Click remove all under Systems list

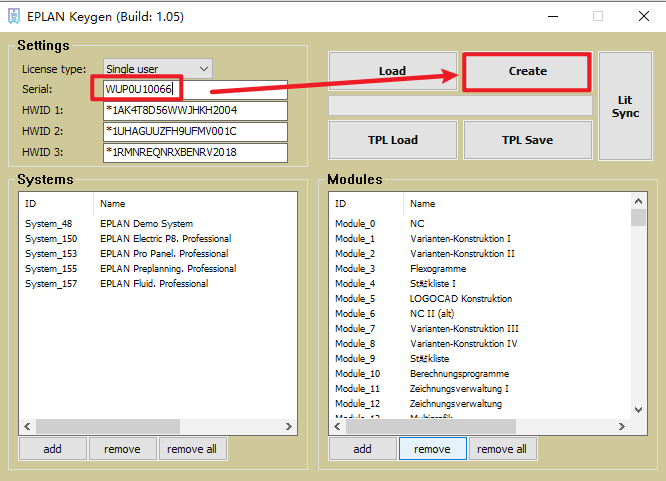192,449
